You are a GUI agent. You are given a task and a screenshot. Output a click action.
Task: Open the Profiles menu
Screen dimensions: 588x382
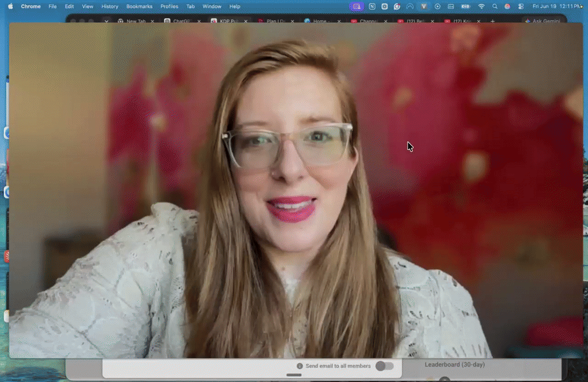tap(169, 6)
